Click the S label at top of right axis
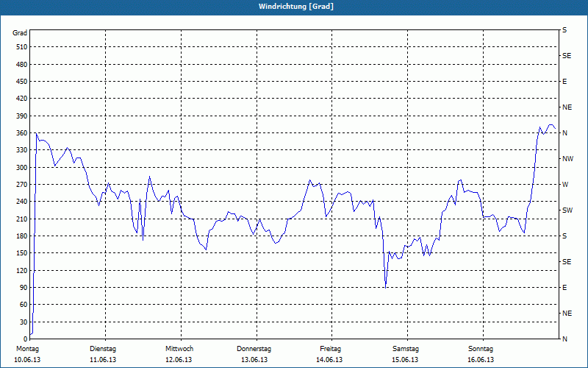Image resolution: width=588 pixels, height=368 pixels. 564,30
